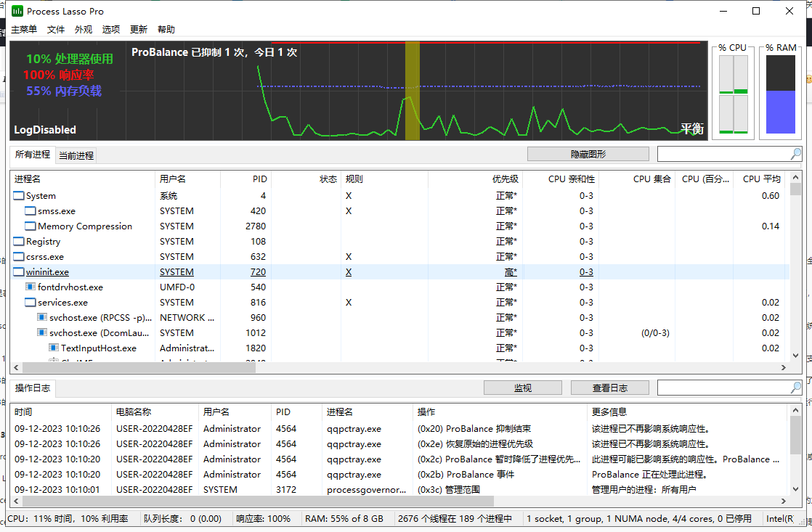
Task: Click the Process Lasso title bar icon
Action: coord(17,12)
